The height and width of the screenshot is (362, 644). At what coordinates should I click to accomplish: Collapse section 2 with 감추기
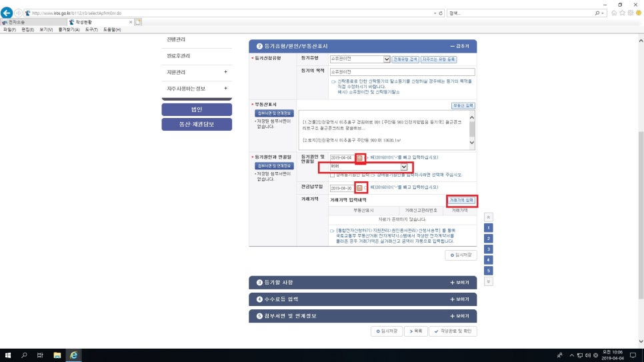[x=459, y=46]
